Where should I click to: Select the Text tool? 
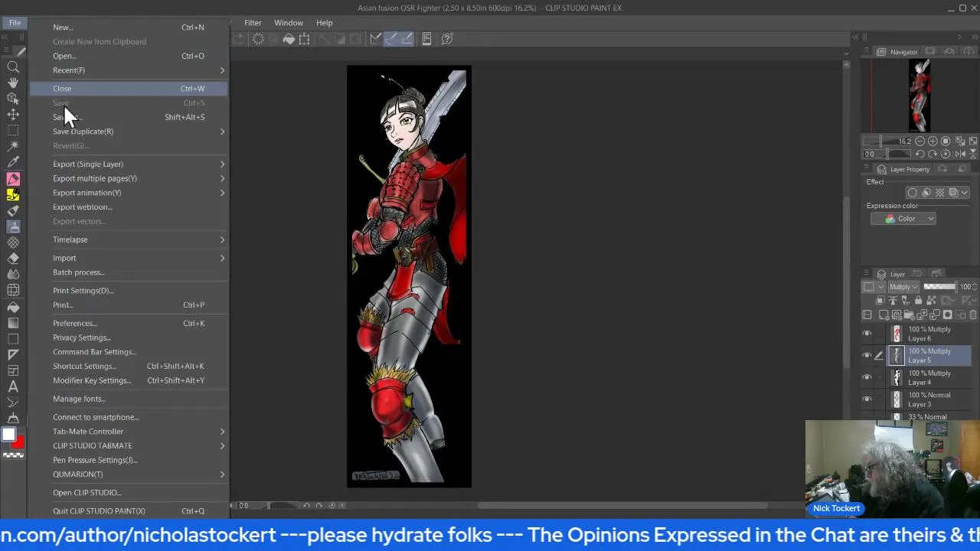tap(13, 386)
